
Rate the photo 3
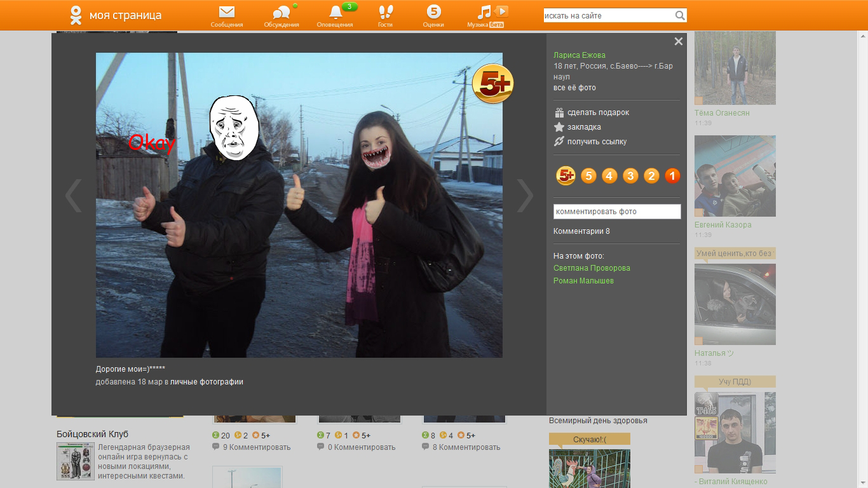coord(630,176)
